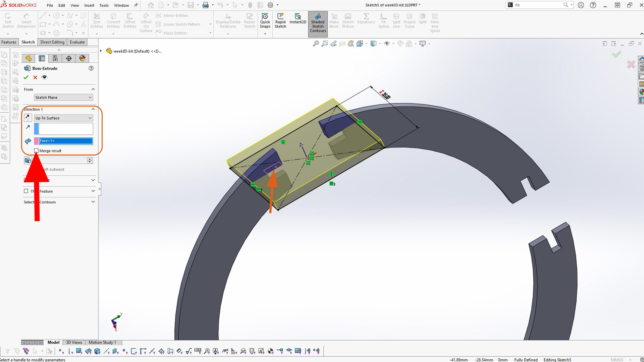This screenshot has height=362, width=644.
Task: Expand the week03-kit flyout tree arrow
Action: 101,51
